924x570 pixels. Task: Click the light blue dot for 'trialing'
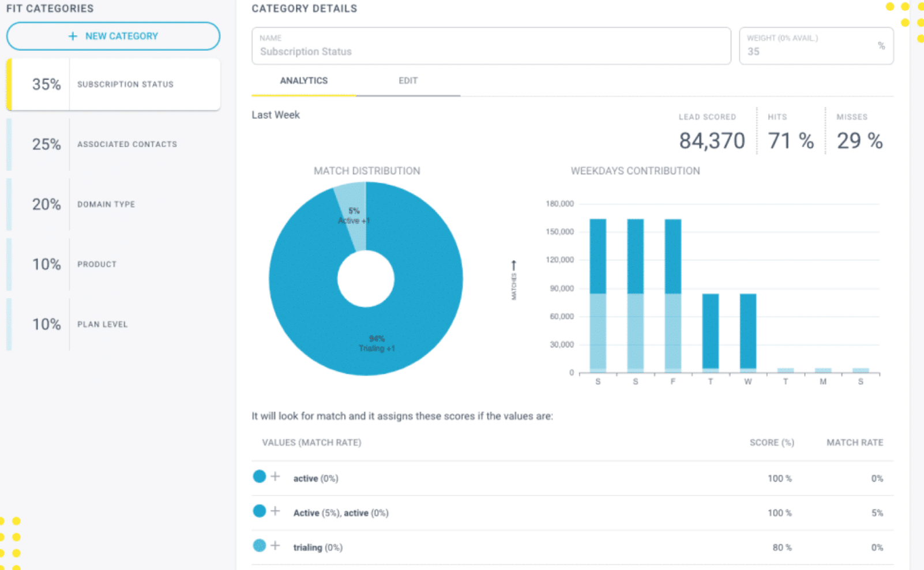(x=260, y=546)
